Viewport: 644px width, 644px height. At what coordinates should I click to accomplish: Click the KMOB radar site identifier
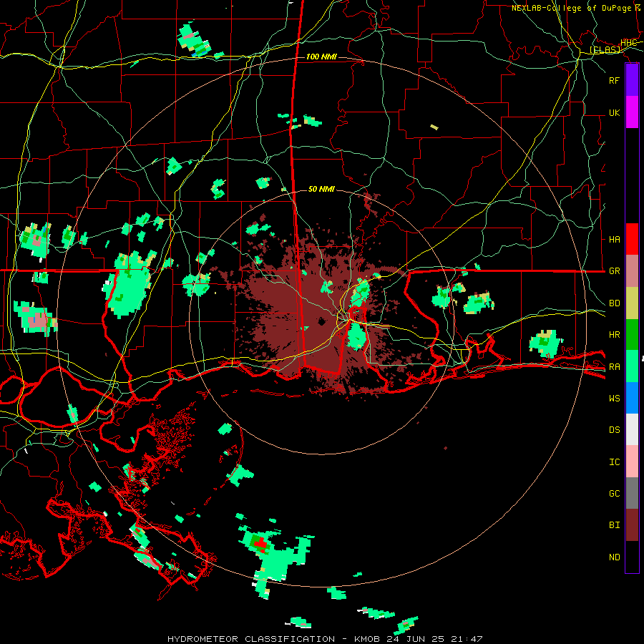click(369, 639)
